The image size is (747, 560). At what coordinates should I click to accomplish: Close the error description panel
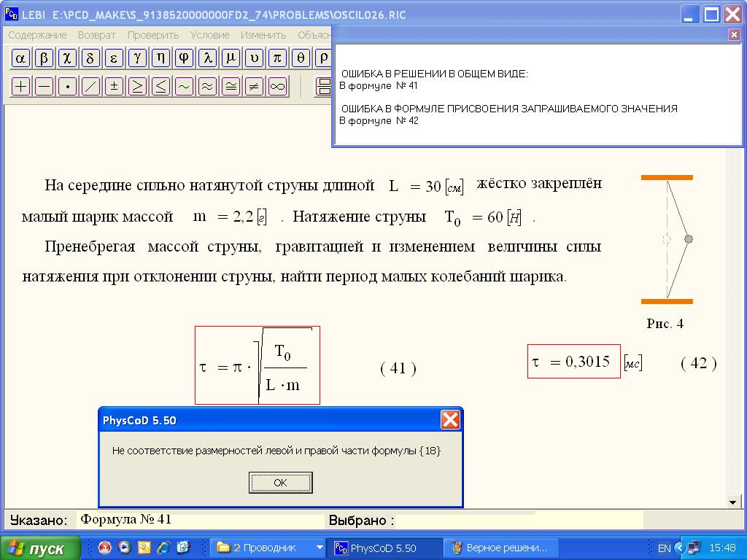734,34
